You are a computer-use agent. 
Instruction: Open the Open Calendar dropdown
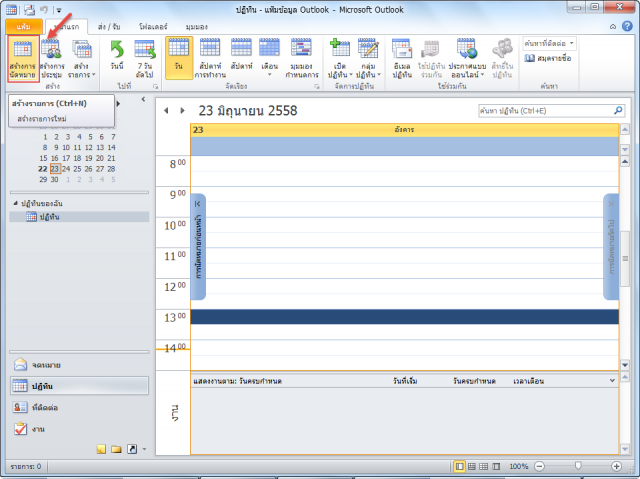(x=340, y=58)
